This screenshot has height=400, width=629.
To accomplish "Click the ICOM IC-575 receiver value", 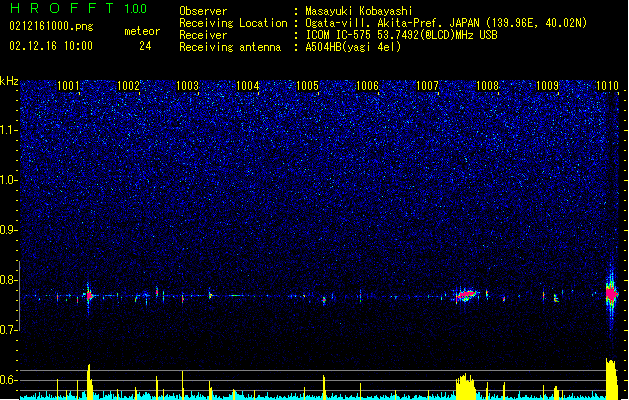I will (401, 35).
